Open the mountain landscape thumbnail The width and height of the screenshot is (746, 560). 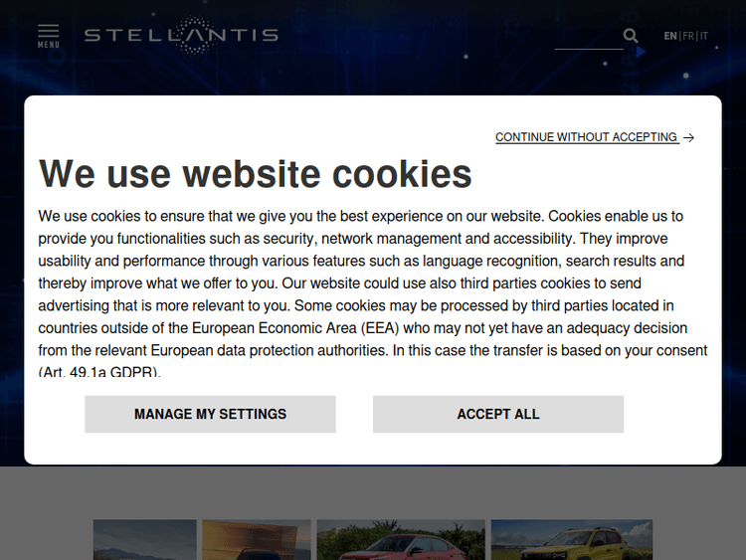click(x=144, y=539)
